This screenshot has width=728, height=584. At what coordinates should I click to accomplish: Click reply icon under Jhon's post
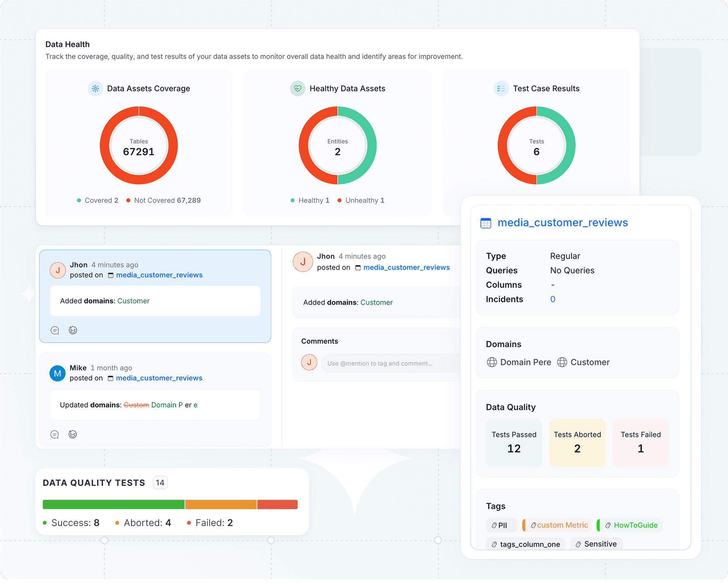55,330
